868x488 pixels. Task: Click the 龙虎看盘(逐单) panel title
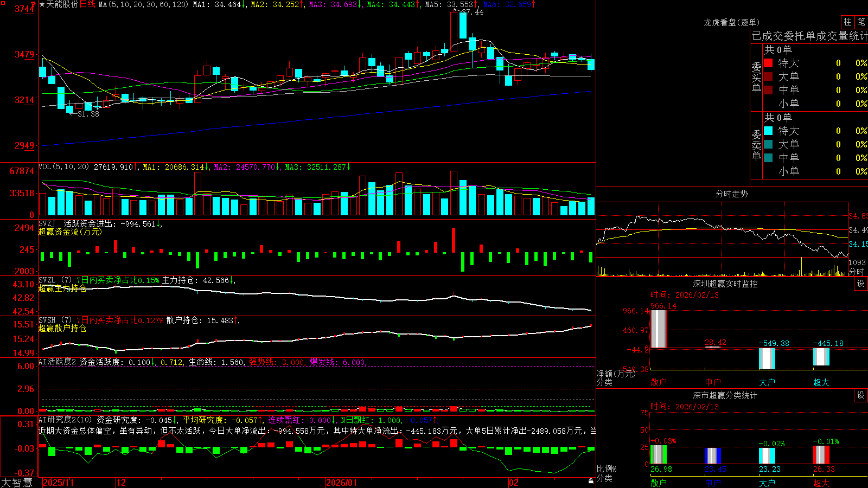[731, 22]
